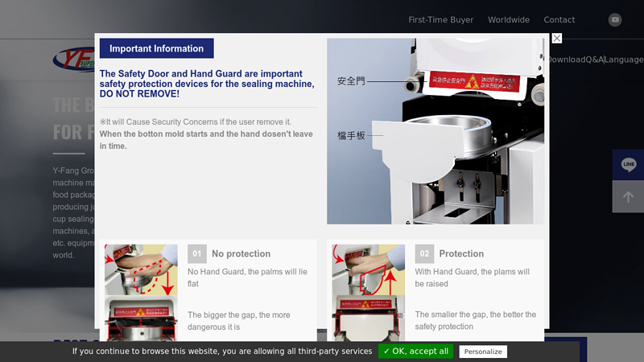This screenshot has height=362, width=644.
Task: Go to the Worldwide link
Action: tap(508, 20)
